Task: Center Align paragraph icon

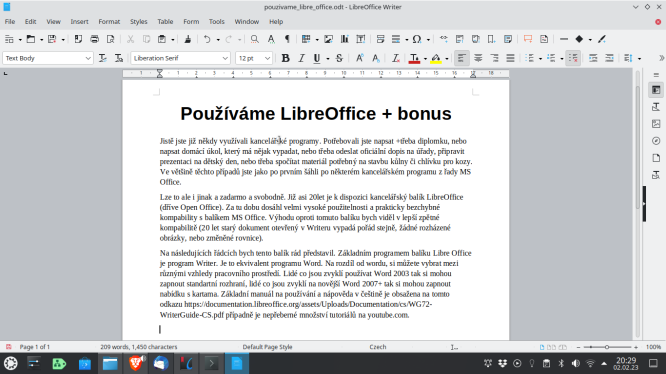Action: point(478,58)
